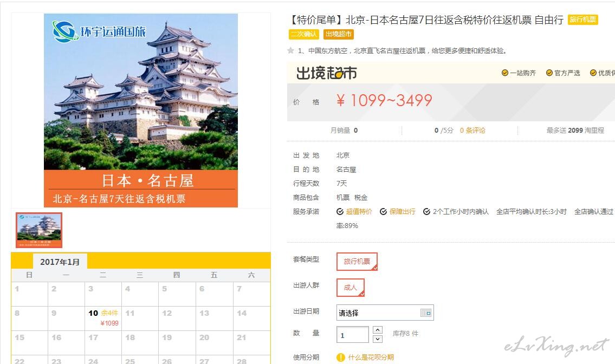Click the 月销量 0 text
Screen dimensions: 615x364
[x=344, y=130]
